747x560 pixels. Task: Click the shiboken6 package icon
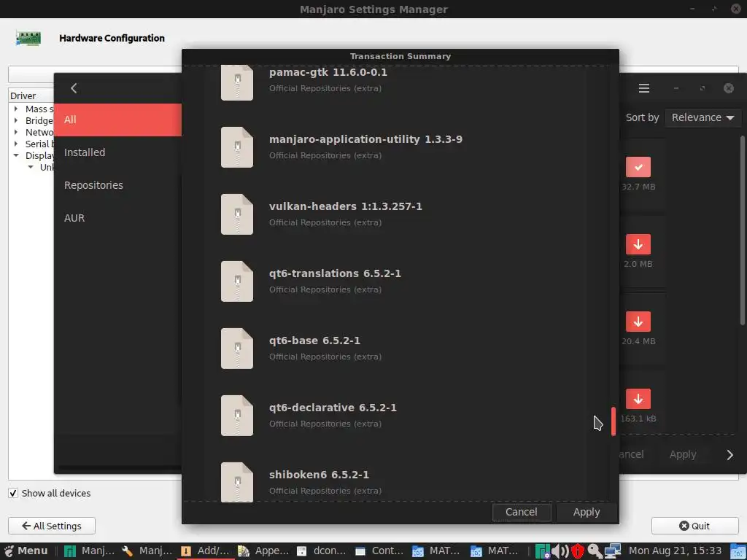point(237,481)
